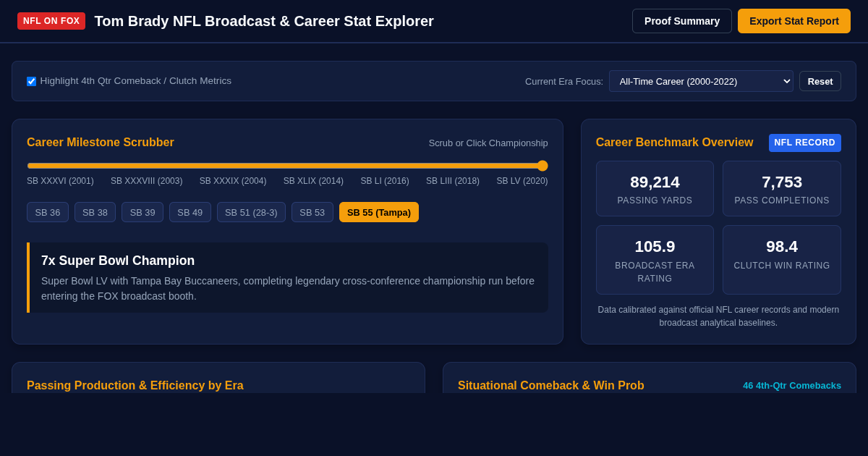This screenshot has height=456, width=868.
Task: Select SB XXXVIII (2003) timeline label
Action: coord(147,181)
